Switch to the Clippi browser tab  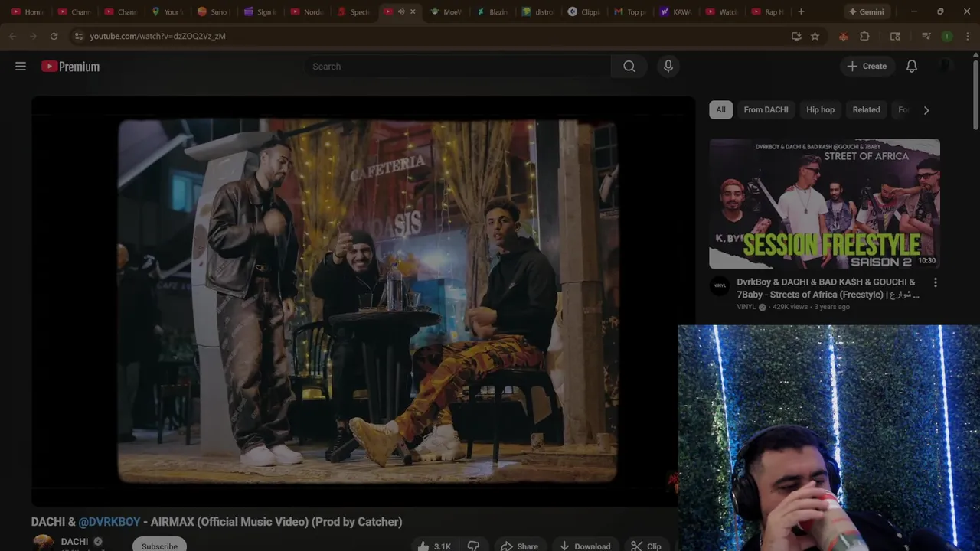(x=584, y=11)
